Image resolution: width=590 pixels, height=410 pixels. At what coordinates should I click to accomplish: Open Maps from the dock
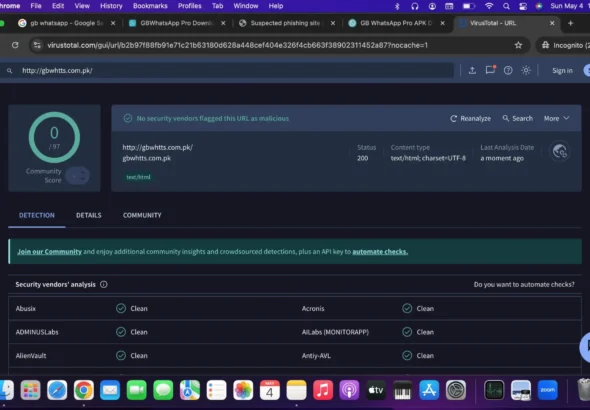[190, 390]
